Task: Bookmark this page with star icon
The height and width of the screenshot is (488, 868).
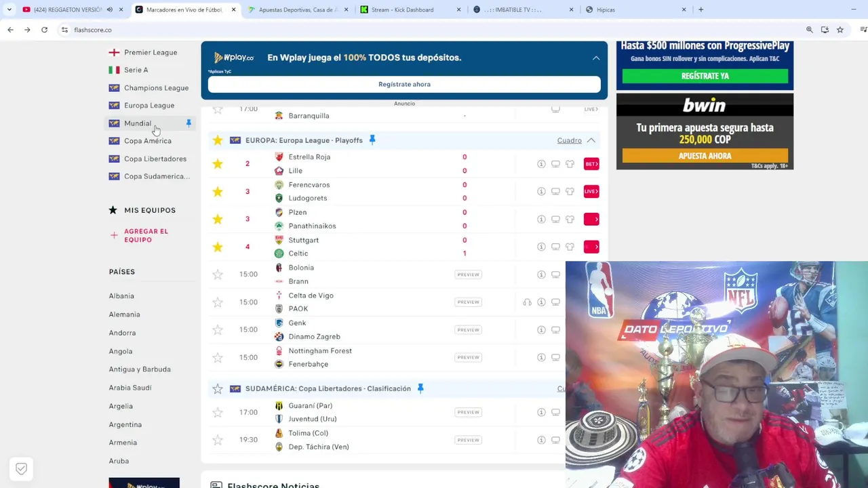Action: [x=840, y=30]
